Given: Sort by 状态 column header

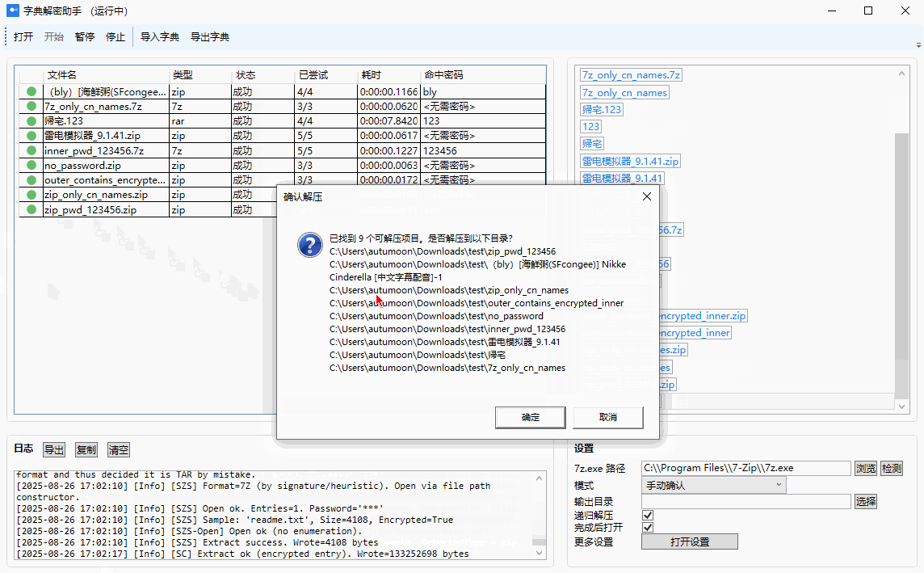Looking at the screenshot, I should [x=263, y=75].
